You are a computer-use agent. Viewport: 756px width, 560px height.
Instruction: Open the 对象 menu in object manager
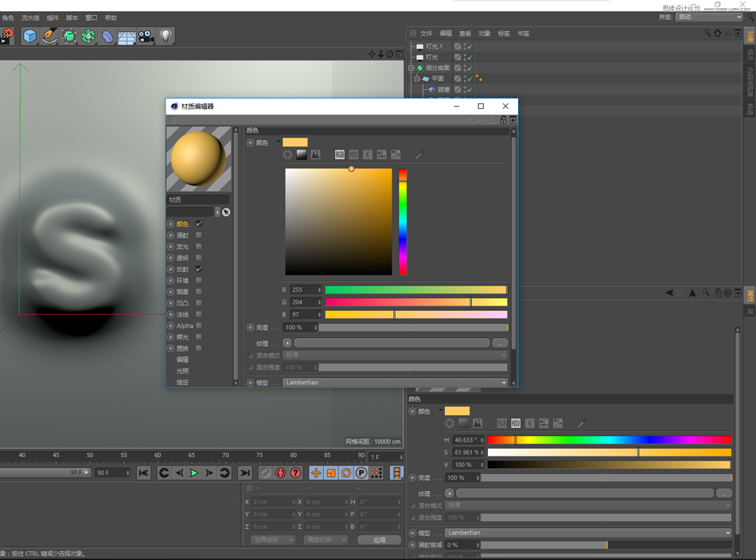pyautogui.click(x=484, y=33)
